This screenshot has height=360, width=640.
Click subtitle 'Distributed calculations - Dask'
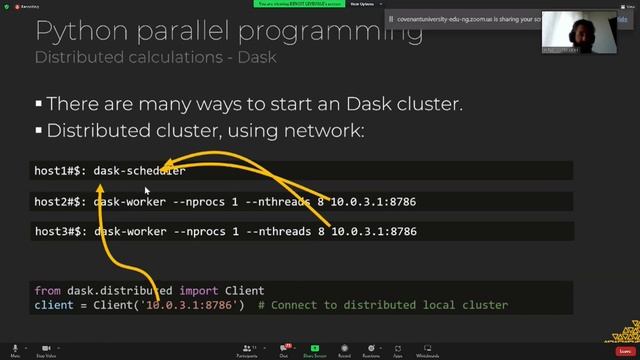[156, 57]
